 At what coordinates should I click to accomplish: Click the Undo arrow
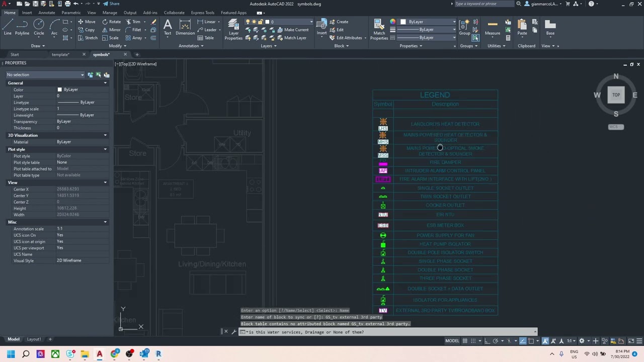[x=76, y=4]
